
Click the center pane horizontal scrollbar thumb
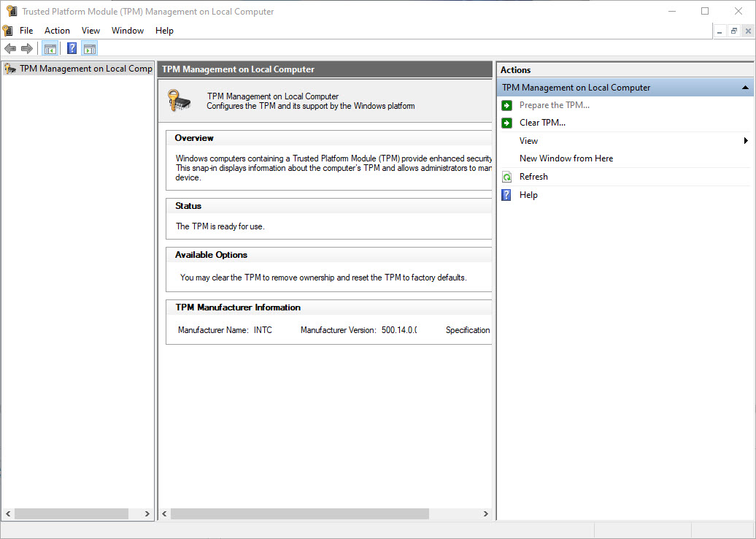click(299, 514)
